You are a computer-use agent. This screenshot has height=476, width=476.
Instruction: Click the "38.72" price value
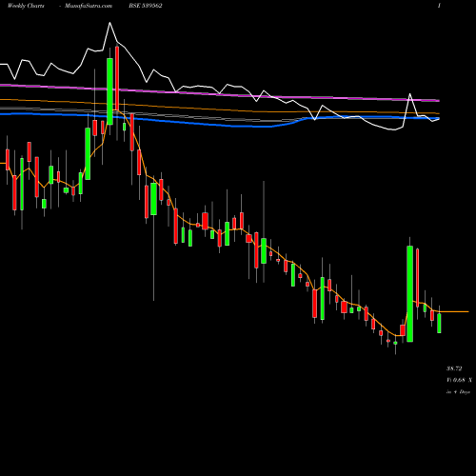click(x=454, y=368)
